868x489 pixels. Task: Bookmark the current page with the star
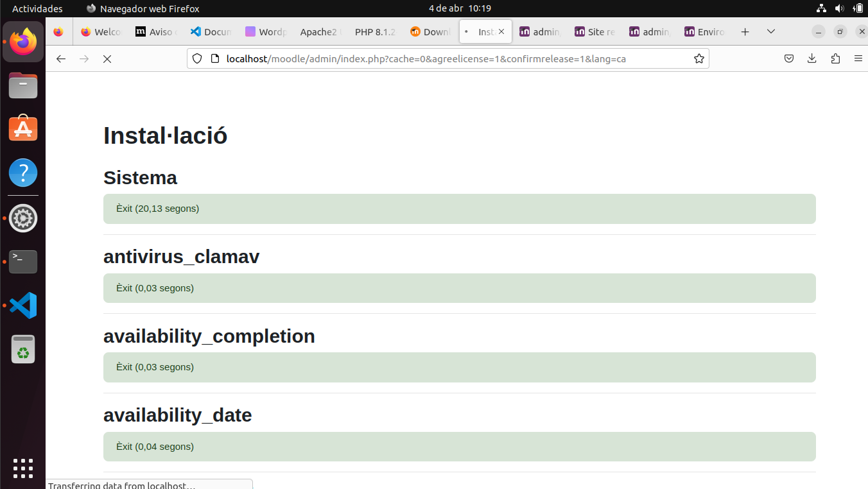[699, 58]
